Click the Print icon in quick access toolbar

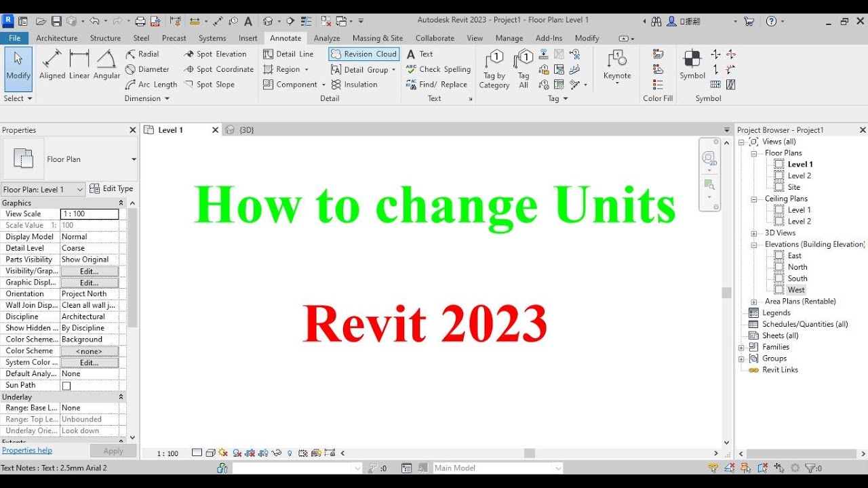pos(140,21)
